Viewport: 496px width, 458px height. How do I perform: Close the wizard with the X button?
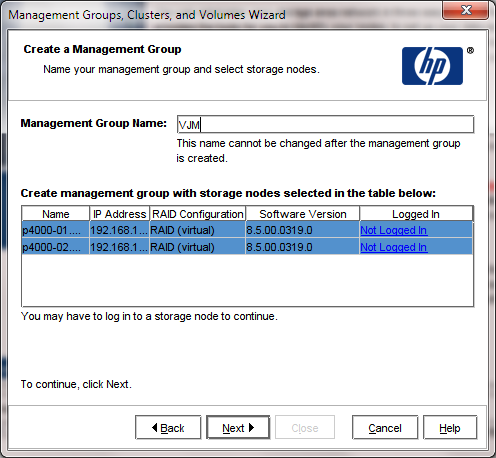click(466, 10)
